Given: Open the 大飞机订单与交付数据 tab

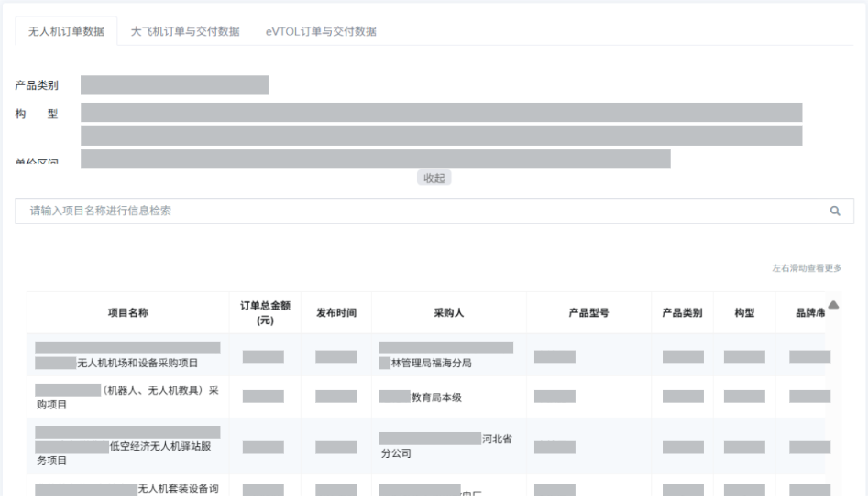Looking at the screenshot, I should point(185,31).
